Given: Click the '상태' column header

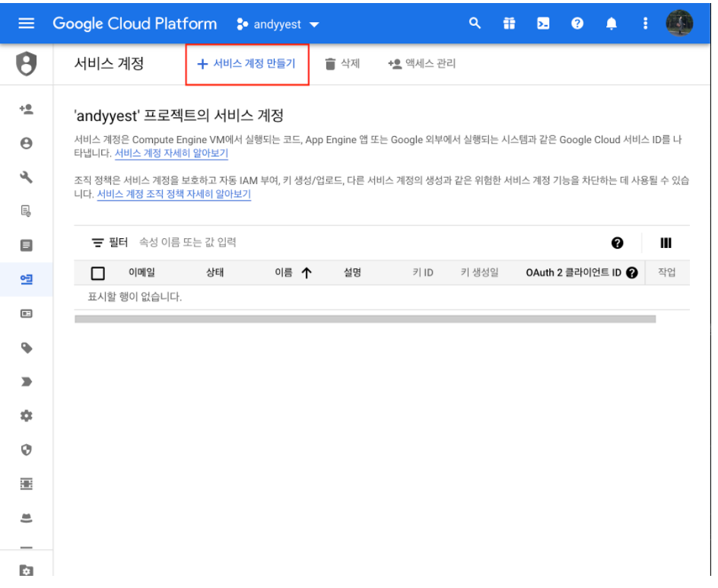Looking at the screenshot, I should 214,273.
